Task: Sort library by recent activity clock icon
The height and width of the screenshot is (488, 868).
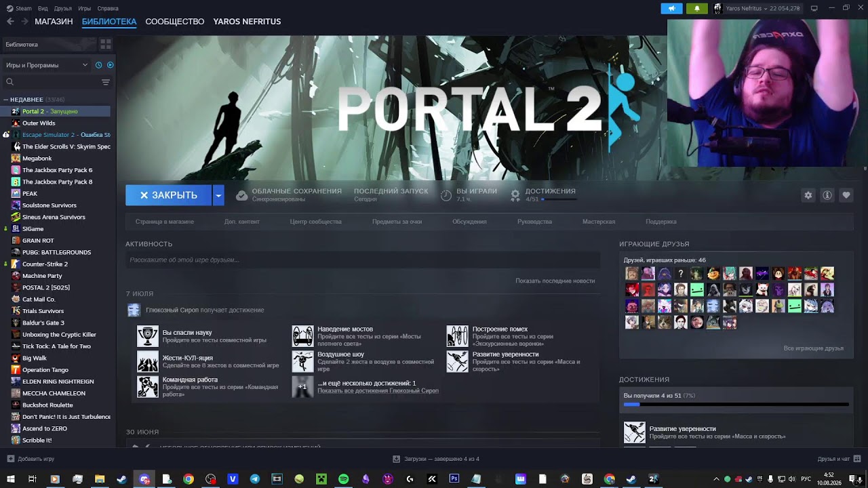Action: click(99, 65)
